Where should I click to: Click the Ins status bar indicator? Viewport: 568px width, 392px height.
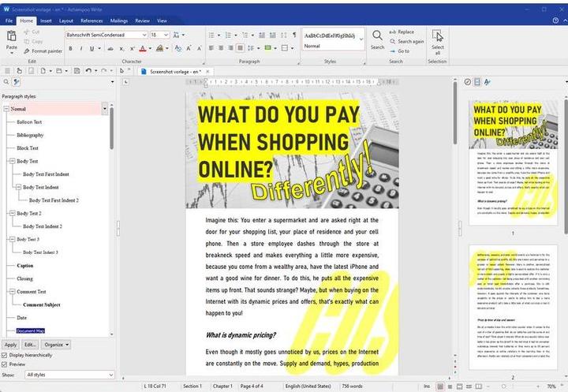point(427,386)
